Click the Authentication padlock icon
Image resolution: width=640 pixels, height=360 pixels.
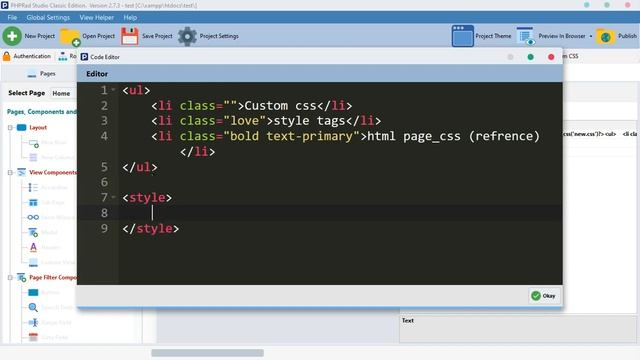[7, 56]
